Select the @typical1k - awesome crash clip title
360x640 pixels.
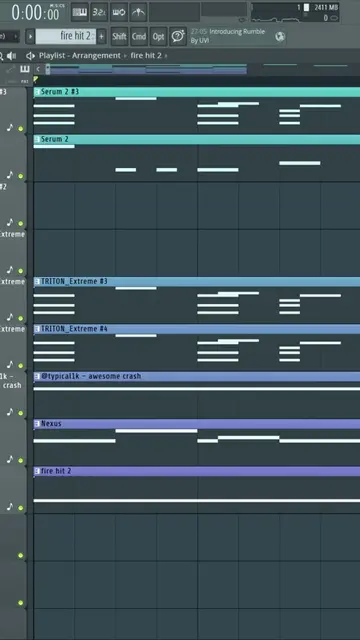[197, 376]
